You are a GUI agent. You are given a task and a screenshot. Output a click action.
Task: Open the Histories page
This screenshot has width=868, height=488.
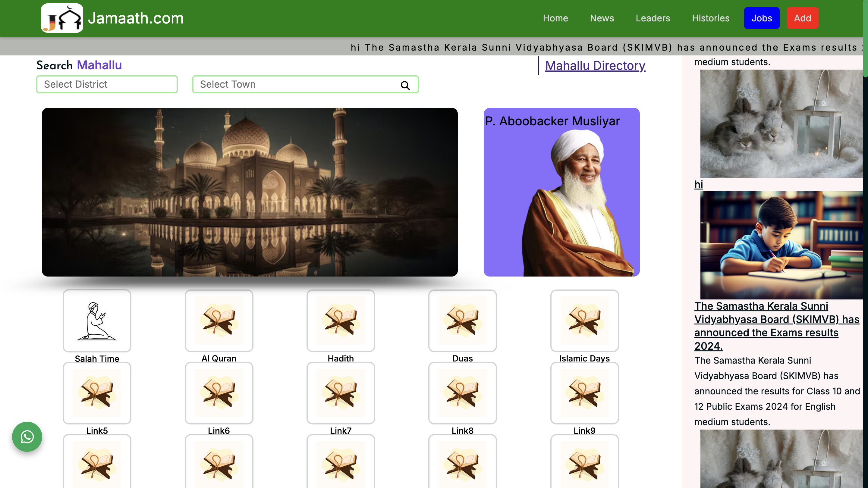[x=711, y=18]
